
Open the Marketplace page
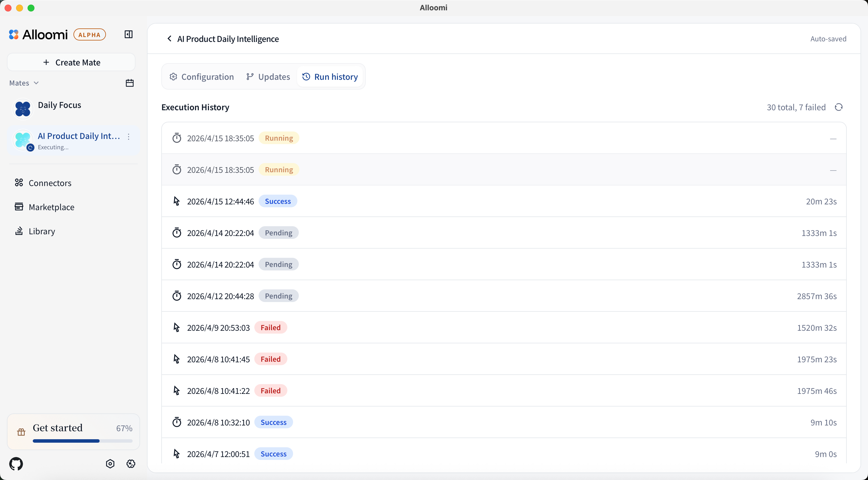coord(51,207)
